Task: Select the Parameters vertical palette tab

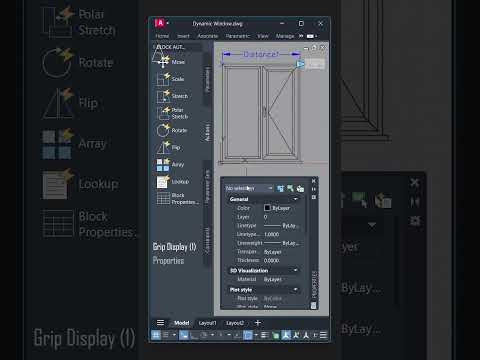Action: pyautogui.click(x=207, y=79)
